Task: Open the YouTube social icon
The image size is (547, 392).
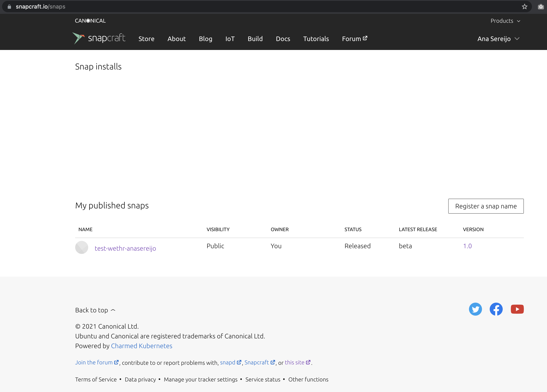Action: (517, 309)
